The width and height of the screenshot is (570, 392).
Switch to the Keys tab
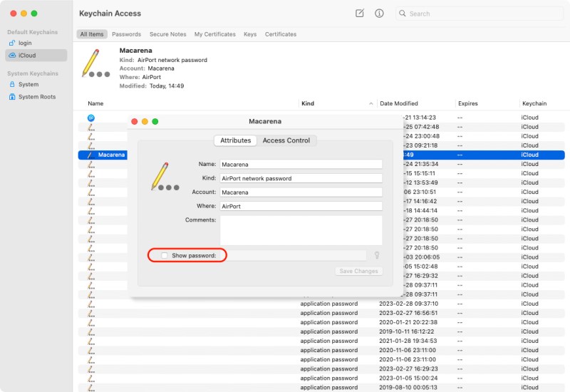tap(250, 34)
